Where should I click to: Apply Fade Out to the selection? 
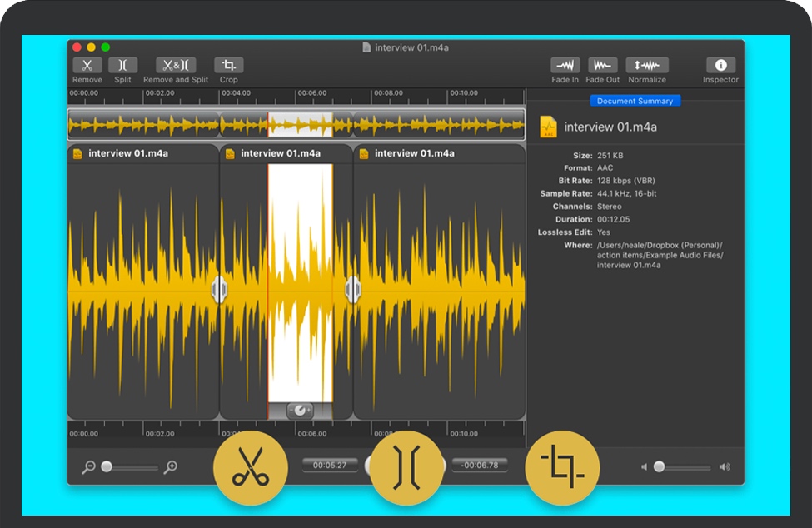[602, 66]
